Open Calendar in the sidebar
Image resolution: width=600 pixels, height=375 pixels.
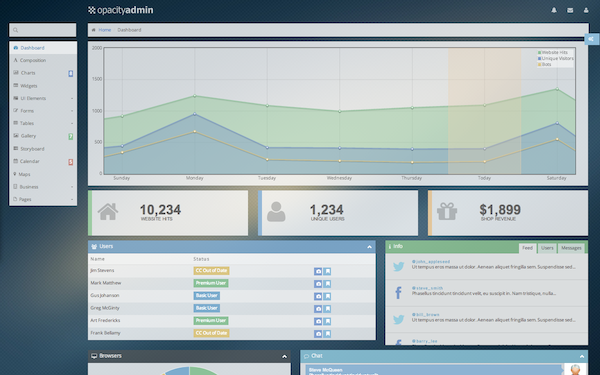[43, 161]
